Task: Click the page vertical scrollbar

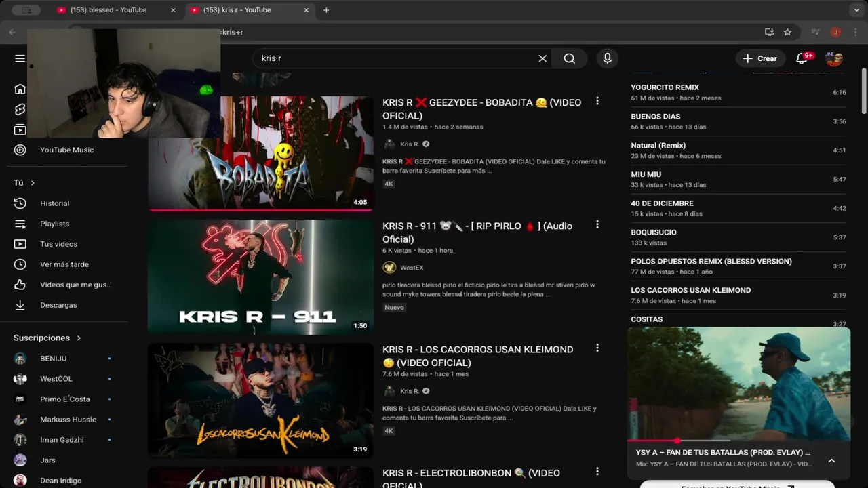Action: click(863, 91)
